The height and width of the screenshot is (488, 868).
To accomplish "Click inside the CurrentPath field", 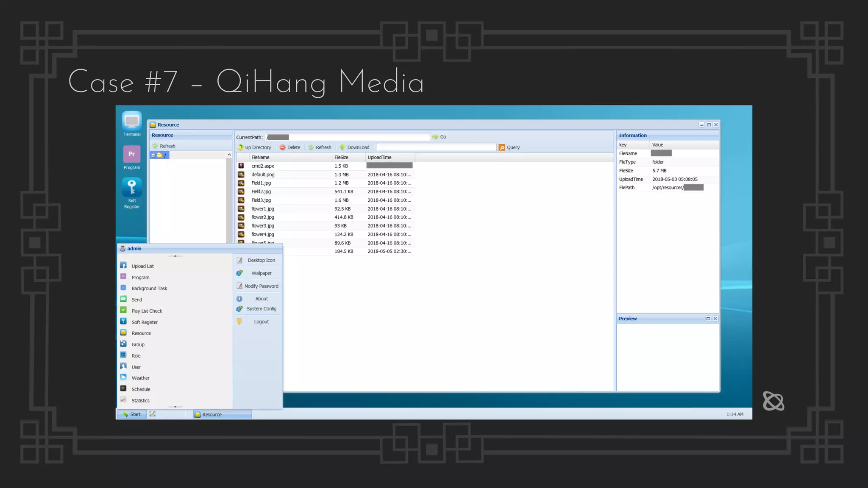I will 348,137.
